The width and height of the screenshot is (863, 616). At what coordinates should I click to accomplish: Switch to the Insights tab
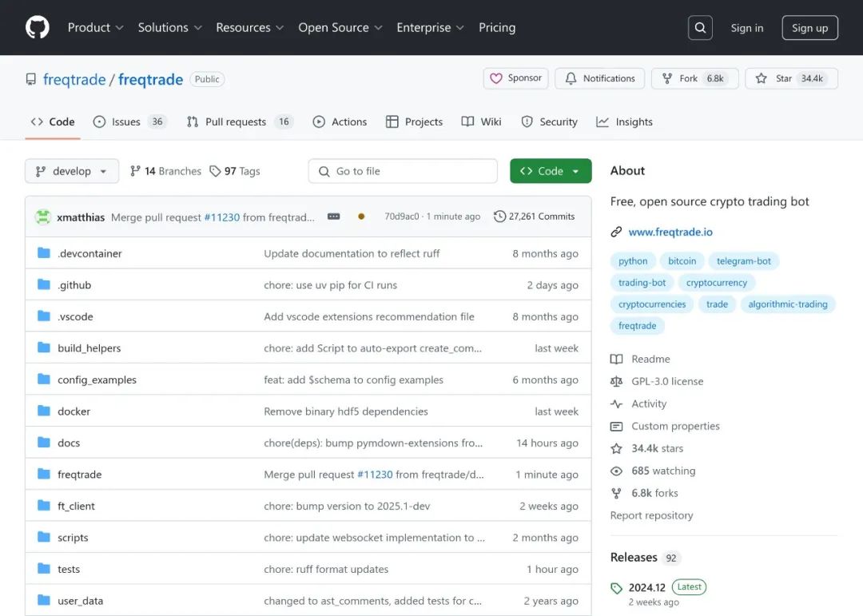(625, 121)
